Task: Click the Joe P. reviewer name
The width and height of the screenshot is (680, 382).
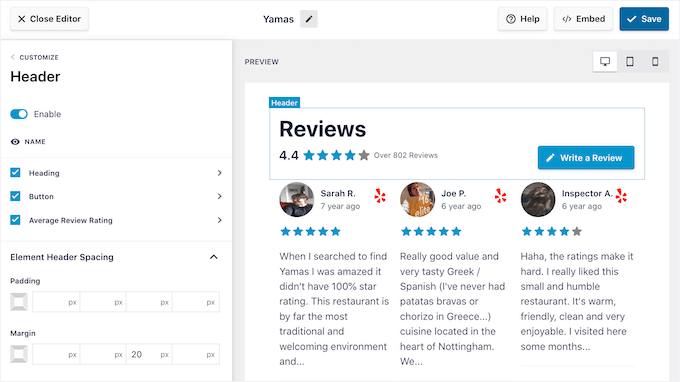Action: pyautogui.click(x=454, y=193)
